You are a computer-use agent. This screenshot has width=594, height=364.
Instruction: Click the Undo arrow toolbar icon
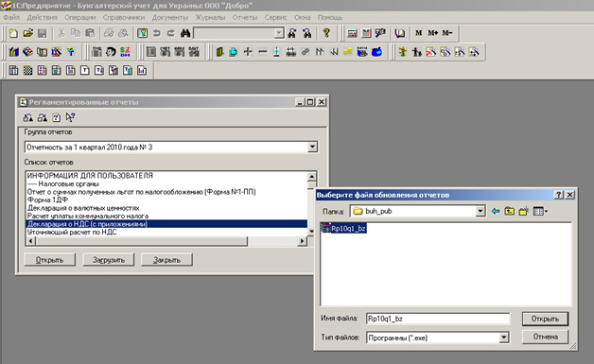coord(157,33)
